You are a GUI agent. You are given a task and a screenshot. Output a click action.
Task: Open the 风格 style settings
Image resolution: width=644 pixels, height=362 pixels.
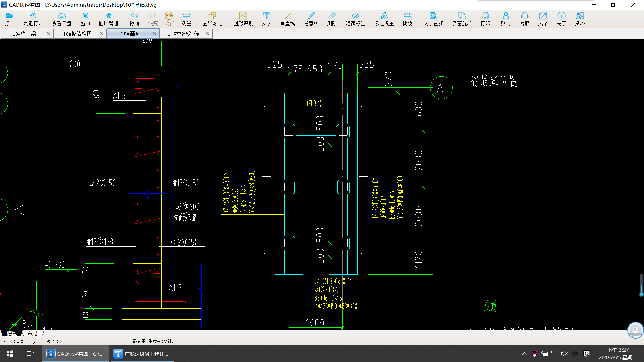[x=543, y=19]
